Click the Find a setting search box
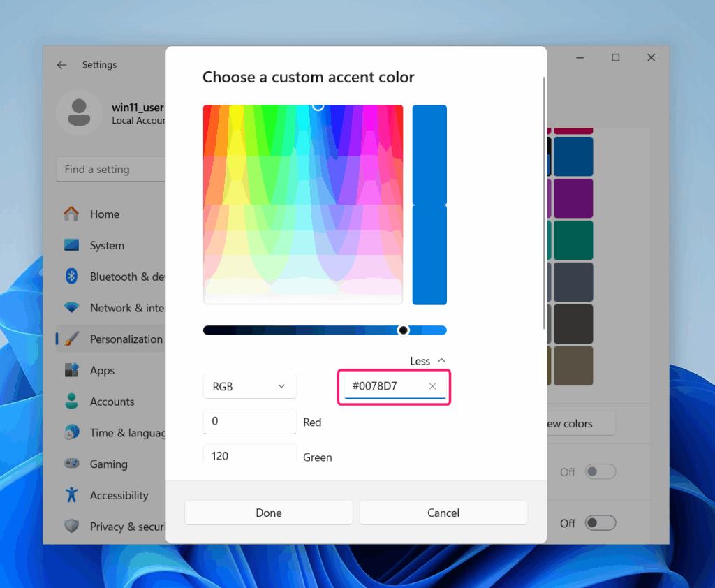Screen dimensions: 715x588 point(111,169)
